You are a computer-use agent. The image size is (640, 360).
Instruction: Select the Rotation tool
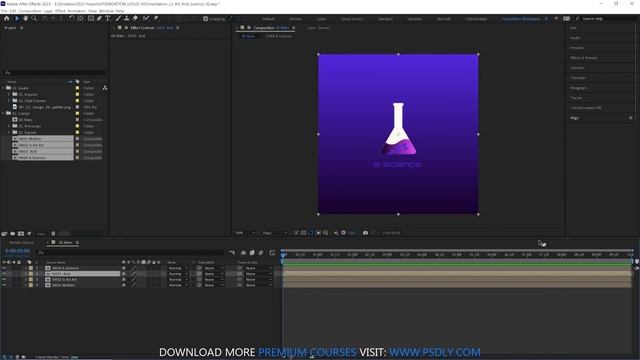72,18
